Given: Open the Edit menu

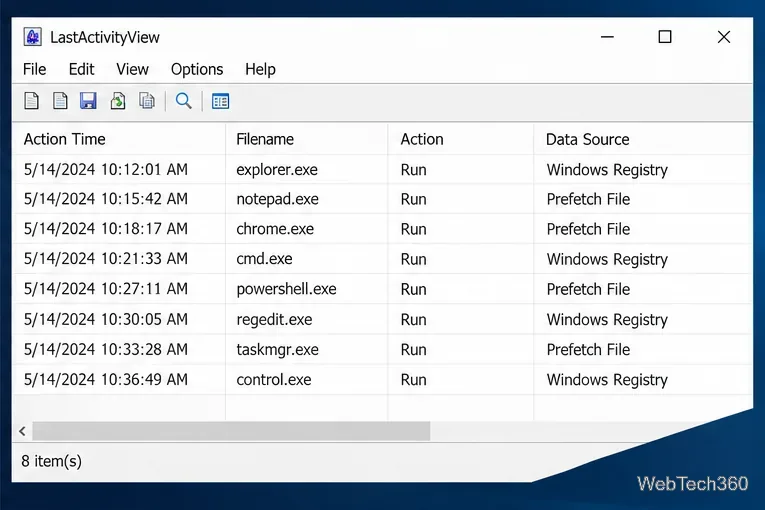Looking at the screenshot, I should pyautogui.click(x=81, y=69).
